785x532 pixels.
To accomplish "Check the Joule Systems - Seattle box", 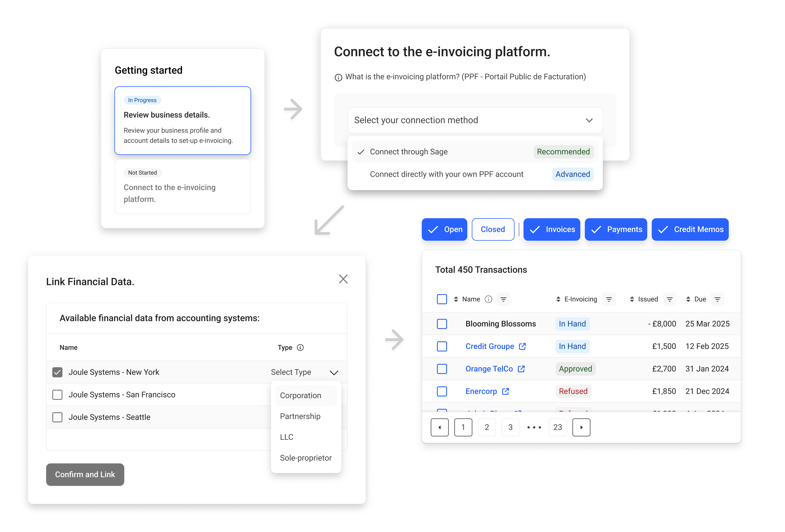I will point(57,417).
